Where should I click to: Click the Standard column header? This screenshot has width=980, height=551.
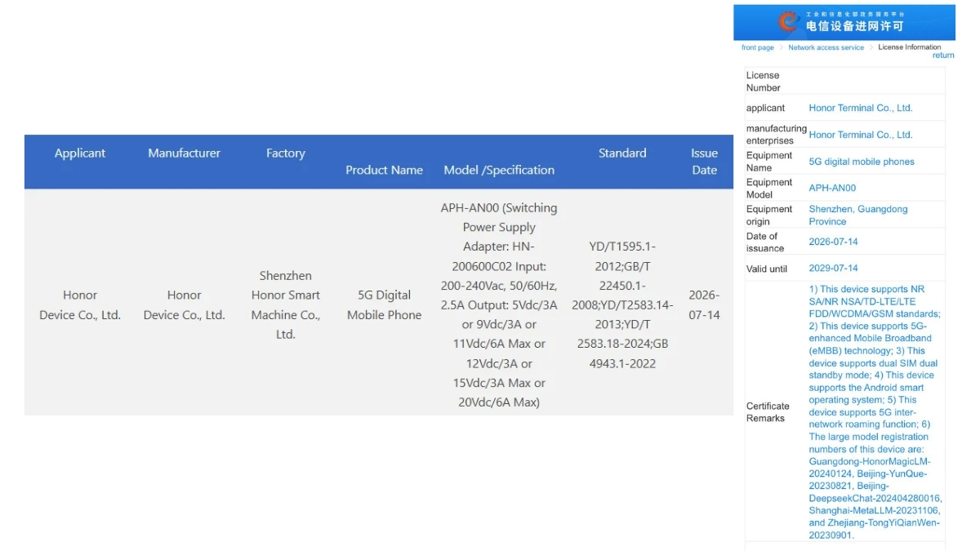[x=622, y=153]
